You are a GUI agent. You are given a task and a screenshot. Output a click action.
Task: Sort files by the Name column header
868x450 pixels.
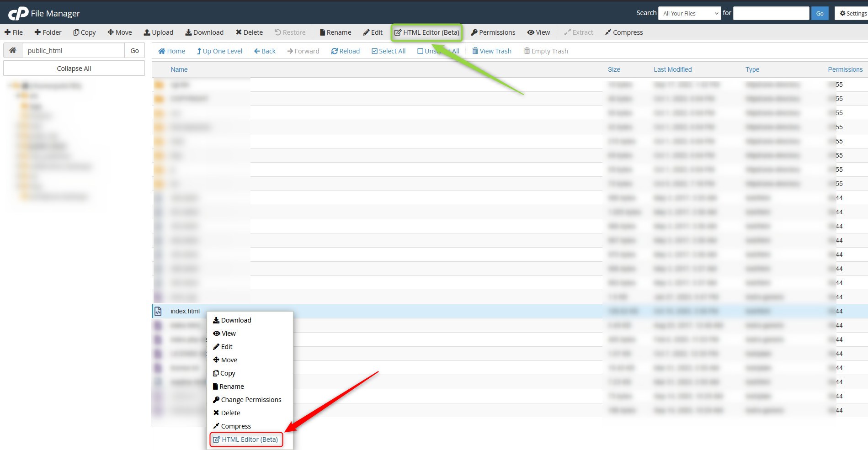coord(179,69)
